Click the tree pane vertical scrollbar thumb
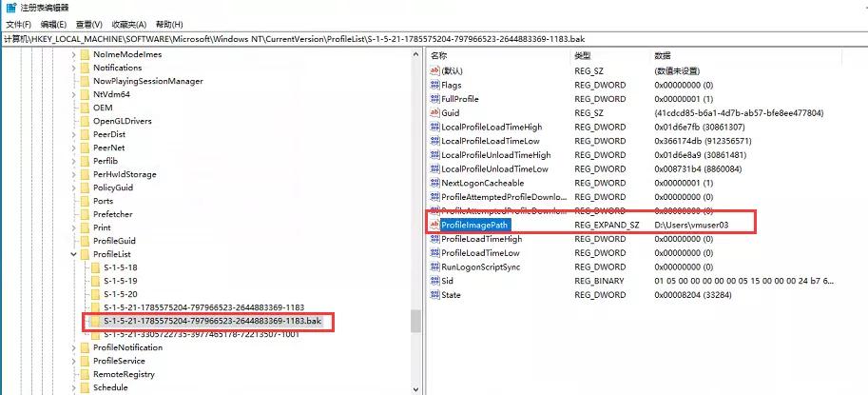Screen dimensions: 868x395 pyautogui.click(x=415, y=321)
